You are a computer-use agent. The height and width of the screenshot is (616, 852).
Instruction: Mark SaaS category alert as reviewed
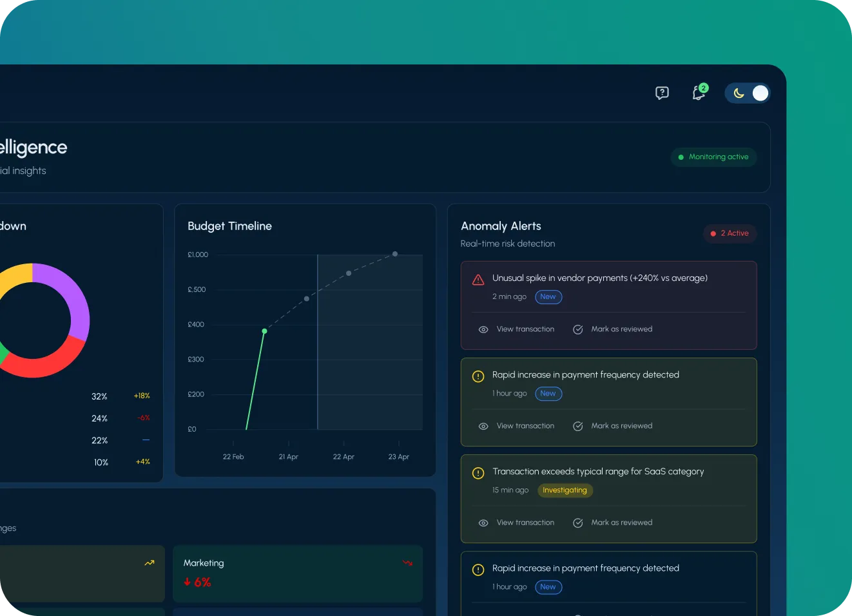tap(622, 523)
